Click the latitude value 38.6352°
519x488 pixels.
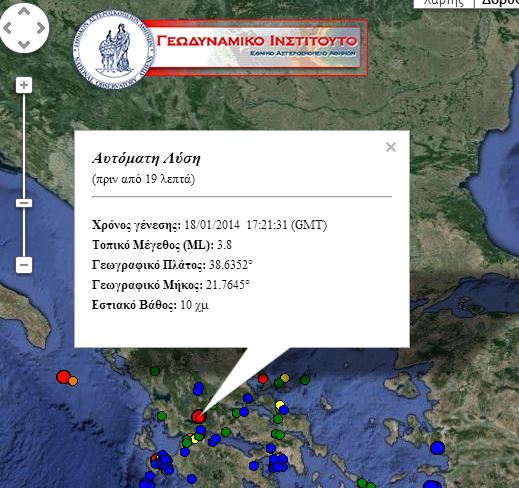[231, 265]
